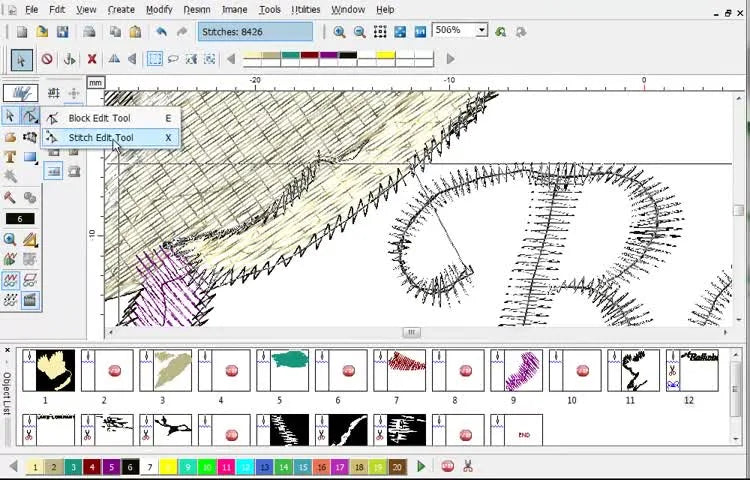Choose Block Edit Tool from flyout
The height and width of the screenshot is (480, 750).
click(99, 118)
